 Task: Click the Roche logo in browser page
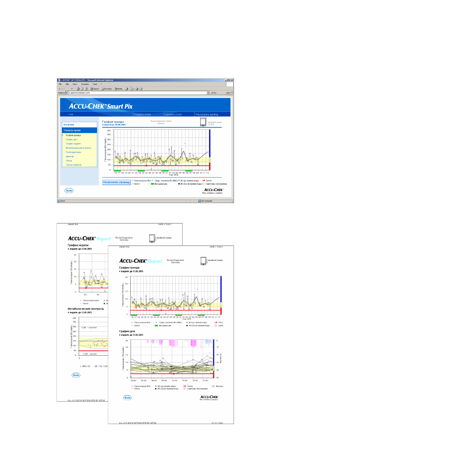[x=69, y=191]
